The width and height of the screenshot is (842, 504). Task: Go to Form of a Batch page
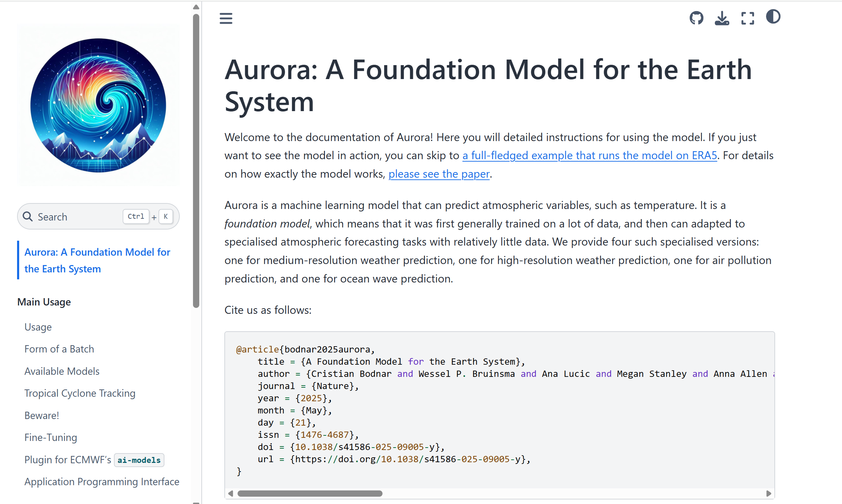tap(59, 349)
